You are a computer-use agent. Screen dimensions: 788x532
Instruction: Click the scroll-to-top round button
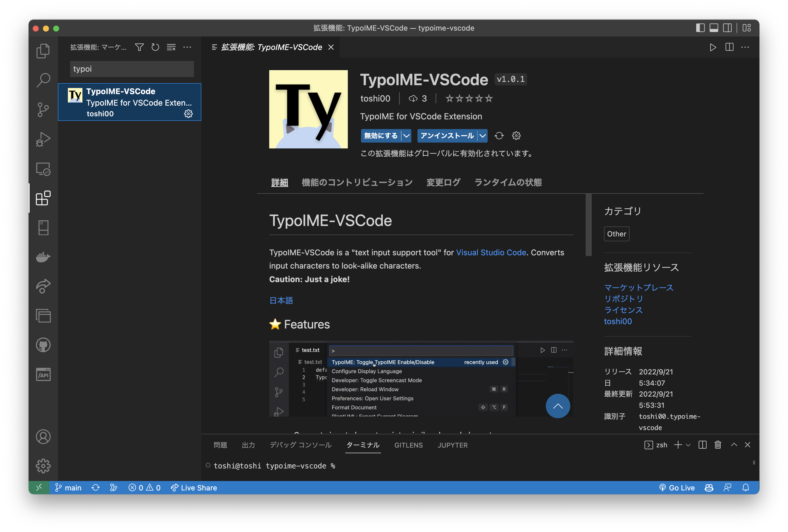558,406
